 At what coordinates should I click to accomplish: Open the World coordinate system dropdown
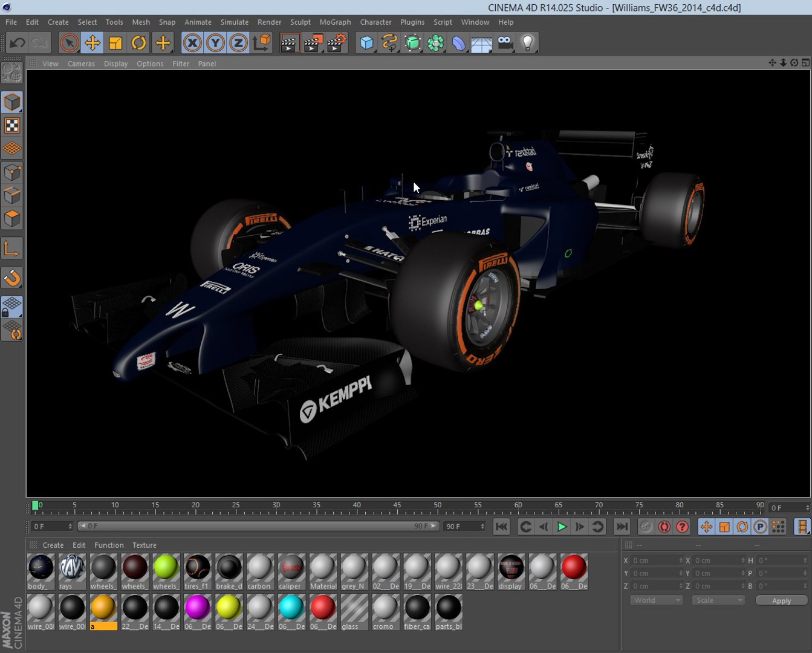coord(657,600)
